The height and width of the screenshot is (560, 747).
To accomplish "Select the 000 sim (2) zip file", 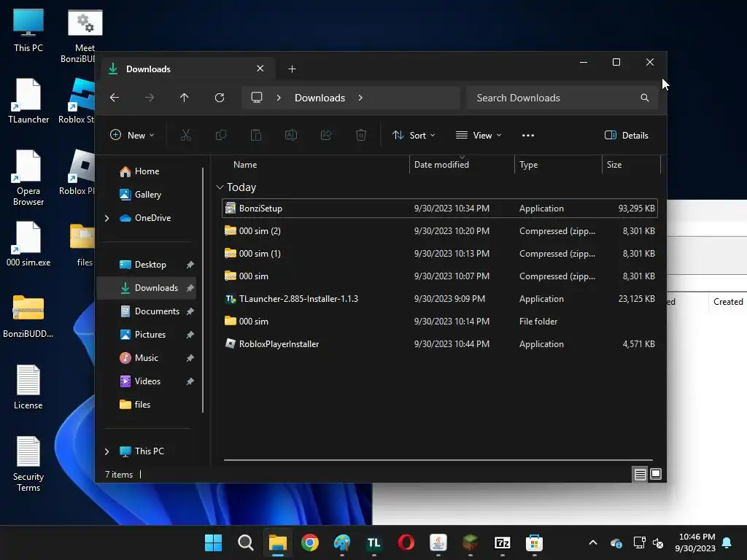I will point(440,231).
